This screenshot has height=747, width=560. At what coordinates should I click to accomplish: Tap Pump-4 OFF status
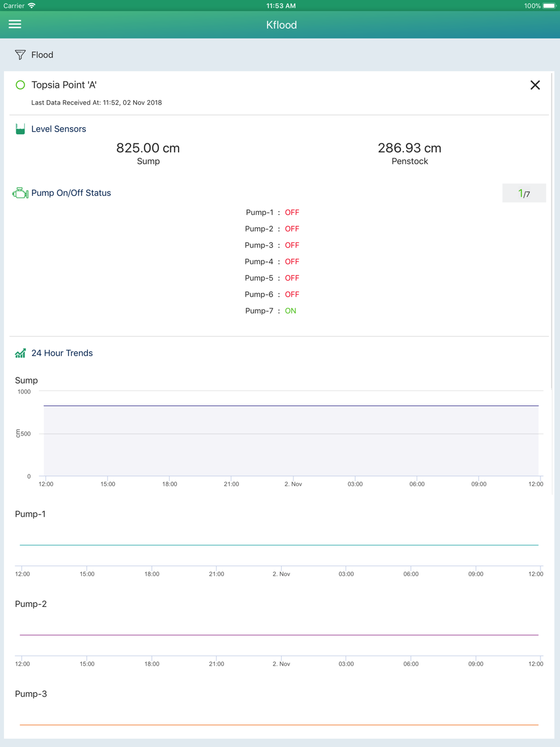pyautogui.click(x=292, y=262)
